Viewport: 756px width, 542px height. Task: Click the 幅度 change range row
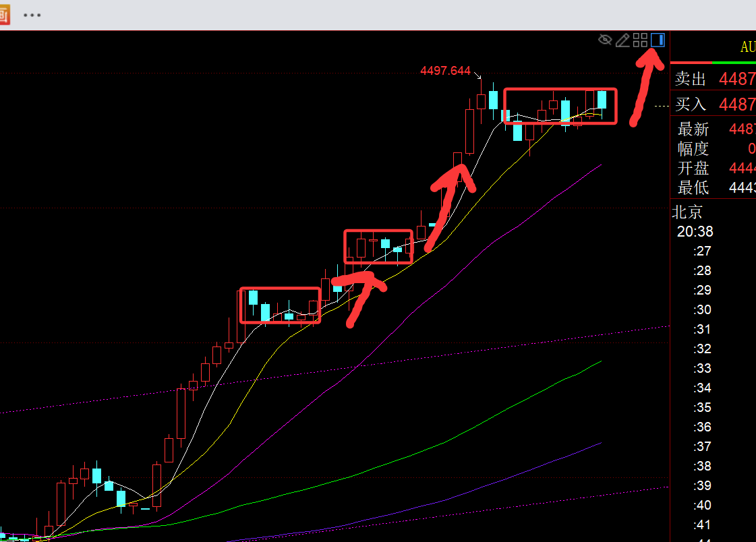pos(714,148)
